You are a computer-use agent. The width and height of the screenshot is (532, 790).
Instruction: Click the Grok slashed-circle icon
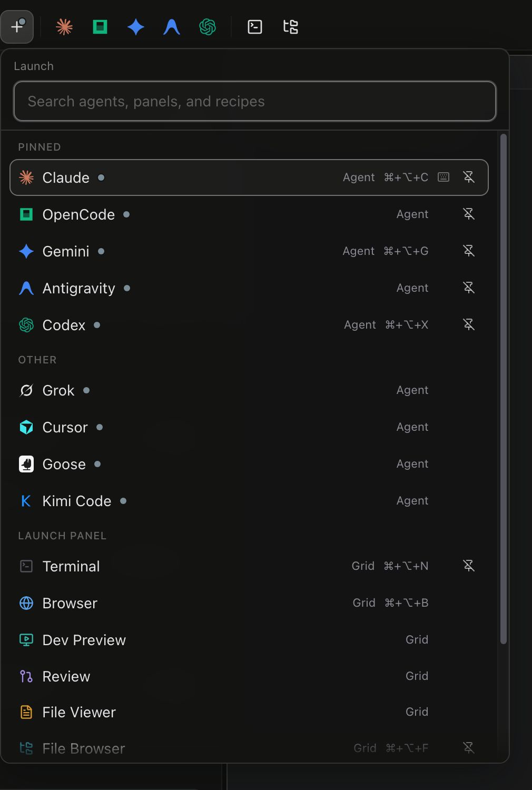26,390
